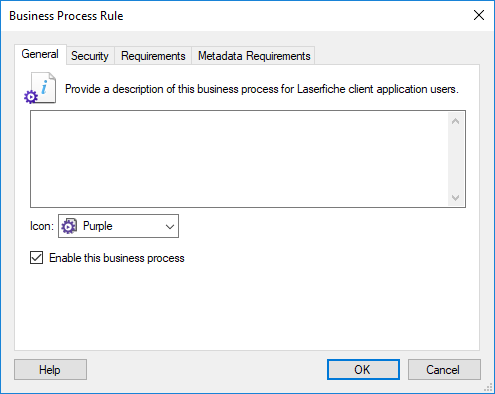This screenshot has height=394, width=495.
Task: Click the Cancel button
Action: [x=444, y=369]
